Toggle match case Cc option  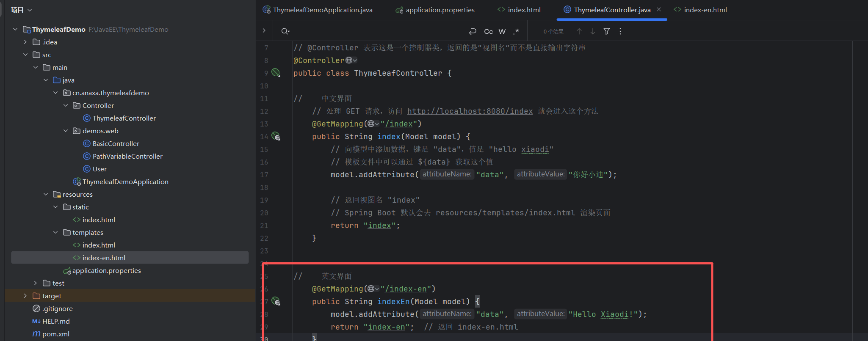(488, 31)
